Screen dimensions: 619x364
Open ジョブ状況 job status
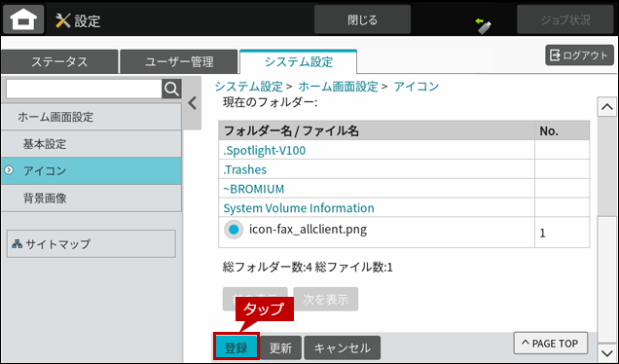[565, 19]
